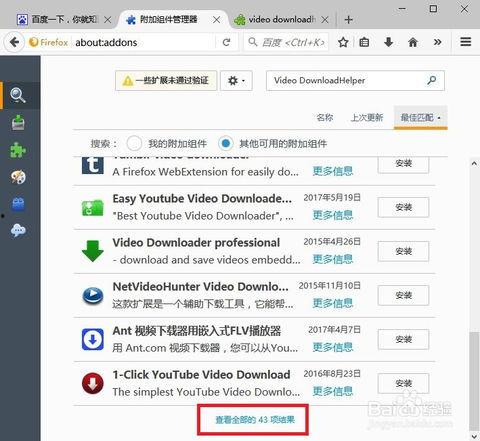Open 更多信息 for Ant 视频下载器
480x441 pixels.
click(x=333, y=347)
